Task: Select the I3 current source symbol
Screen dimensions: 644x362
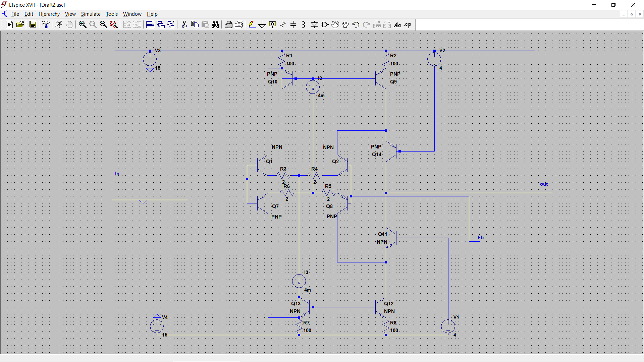Action: click(x=299, y=281)
